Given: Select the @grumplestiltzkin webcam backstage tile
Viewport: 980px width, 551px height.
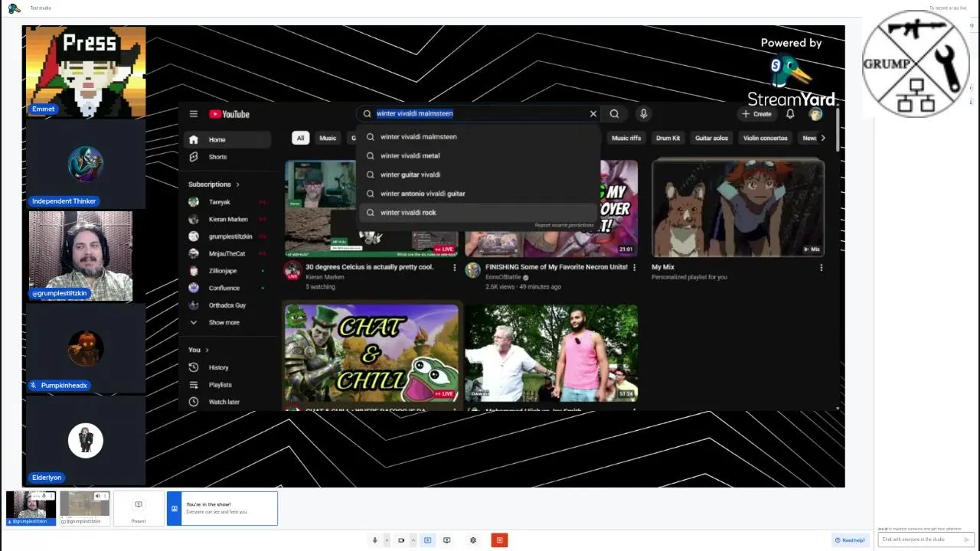Looking at the screenshot, I should tap(31, 508).
